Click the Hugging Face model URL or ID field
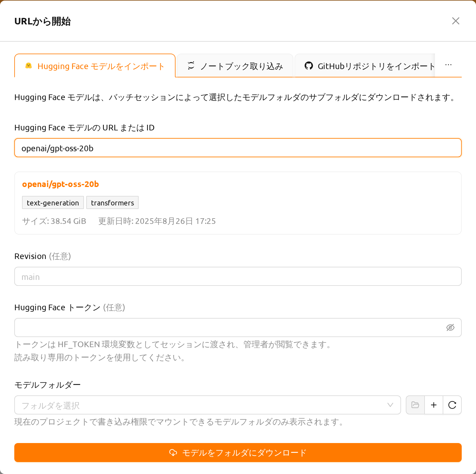Image resolution: width=476 pixels, height=474 pixels. pyautogui.click(x=238, y=148)
